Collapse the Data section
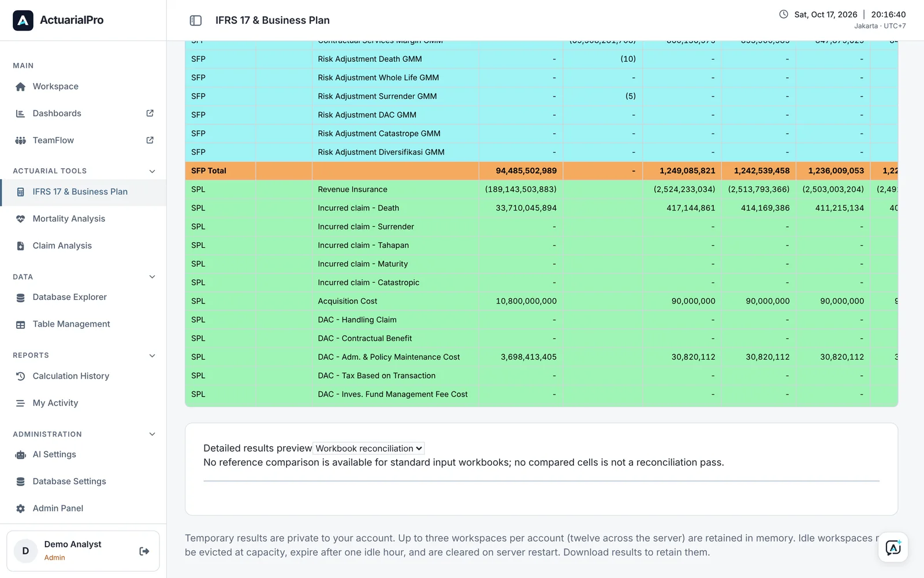The image size is (924, 578). pos(152,277)
